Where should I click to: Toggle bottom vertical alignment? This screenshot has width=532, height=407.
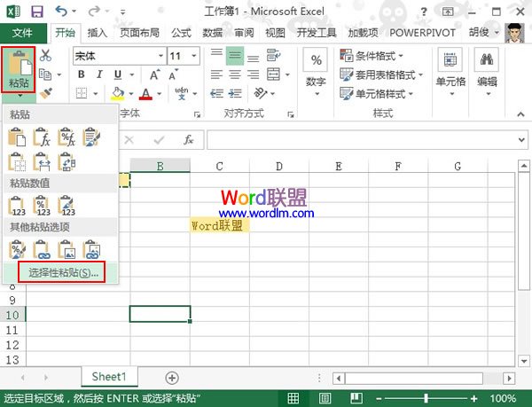253,57
